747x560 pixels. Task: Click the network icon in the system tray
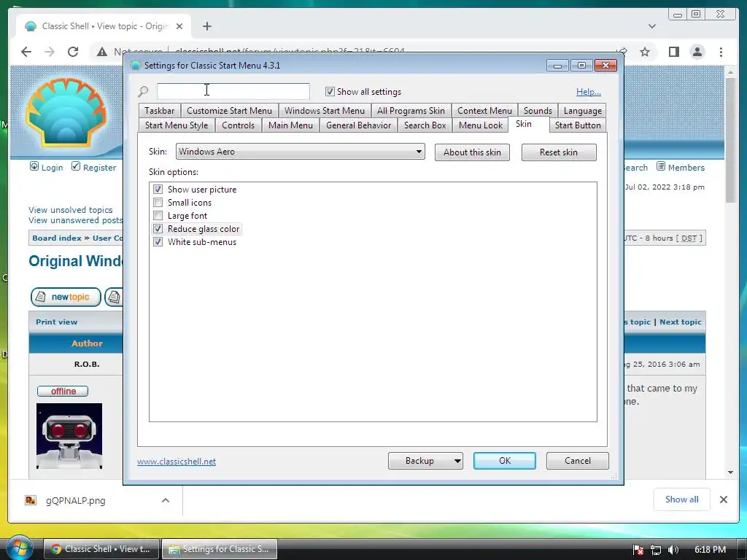click(x=656, y=550)
